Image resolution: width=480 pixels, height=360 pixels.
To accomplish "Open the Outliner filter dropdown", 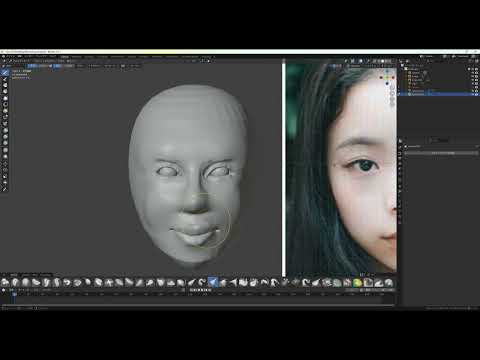I will click(x=470, y=61).
